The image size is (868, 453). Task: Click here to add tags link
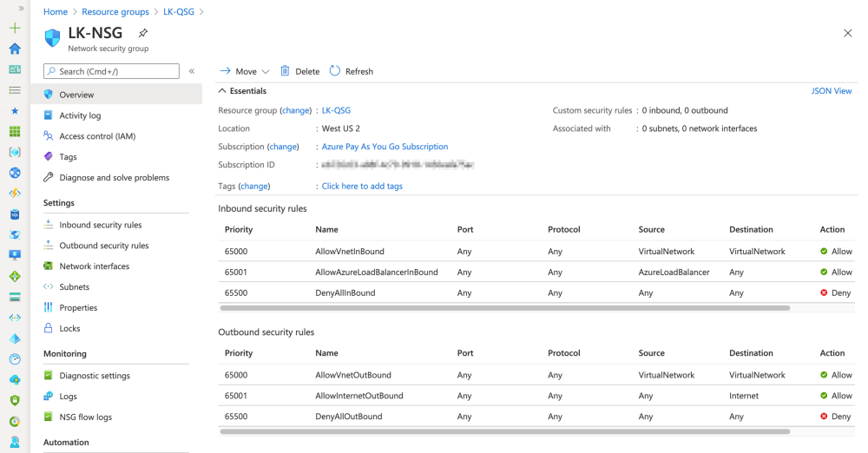click(362, 186)
